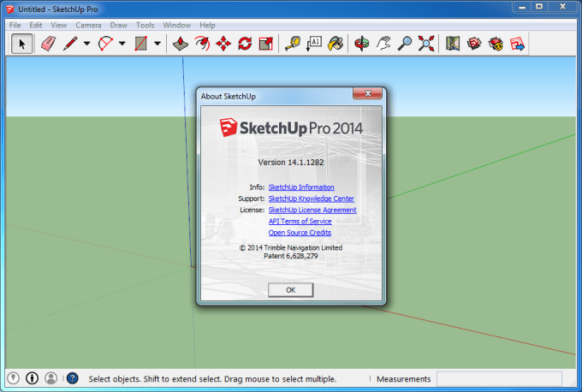
Task: Open the File menu
Action: pos(15,25)
